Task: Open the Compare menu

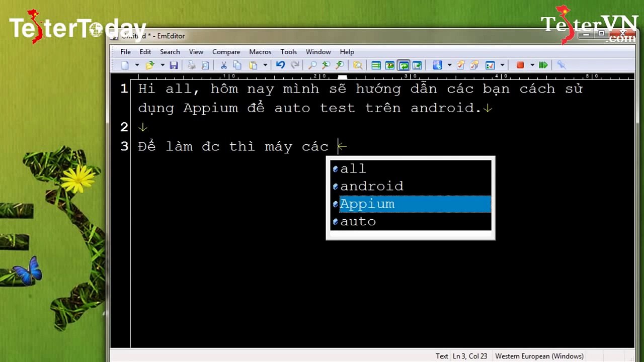Action: coord(226,52)
